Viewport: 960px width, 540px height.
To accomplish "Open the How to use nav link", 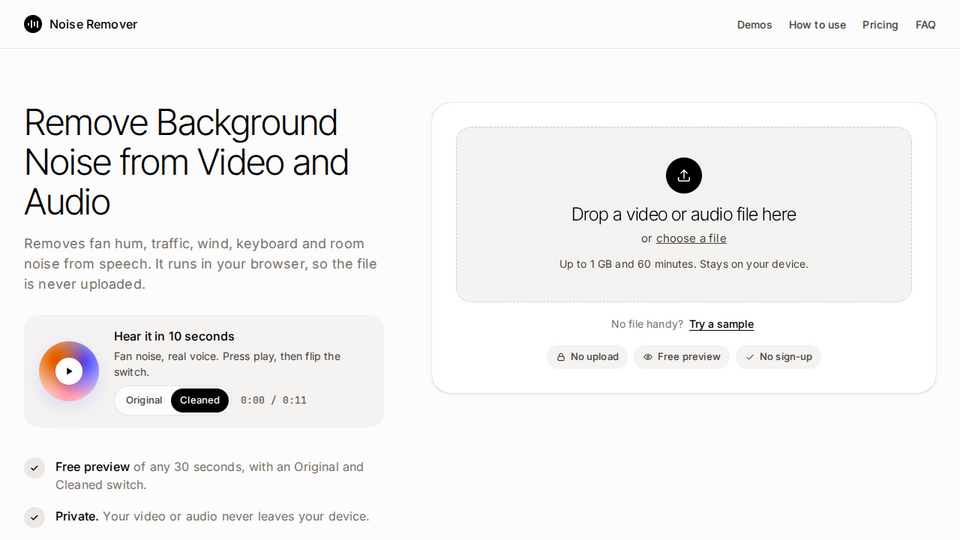I will tap(817, 24).
